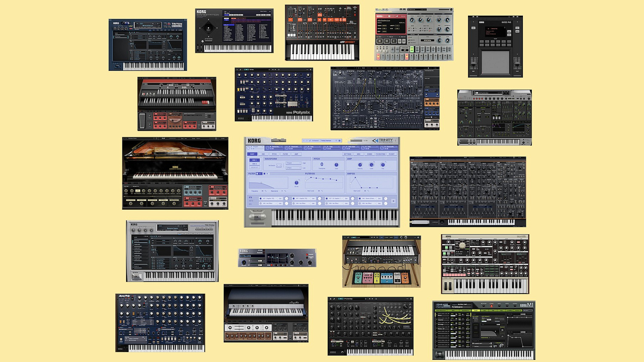The image size is (644, 362).
Task: Switch the Trinity oscillator selector to OSC 2
Action: click(255, 163)
